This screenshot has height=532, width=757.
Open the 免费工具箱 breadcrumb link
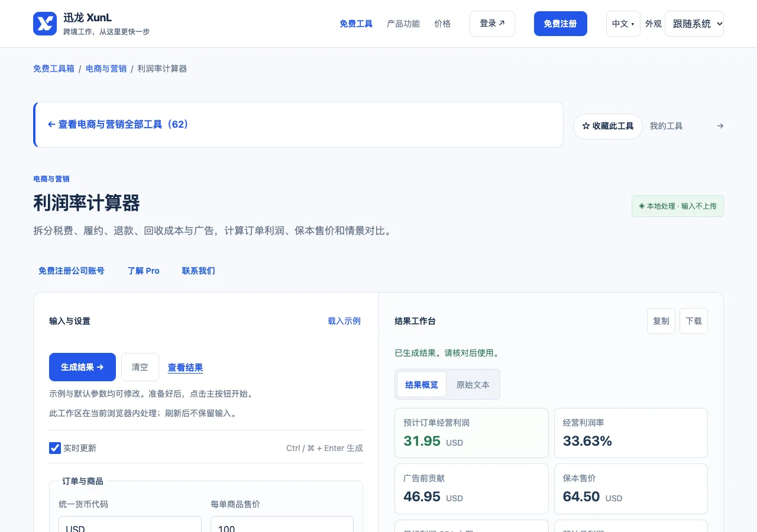(x=54, y=69)
